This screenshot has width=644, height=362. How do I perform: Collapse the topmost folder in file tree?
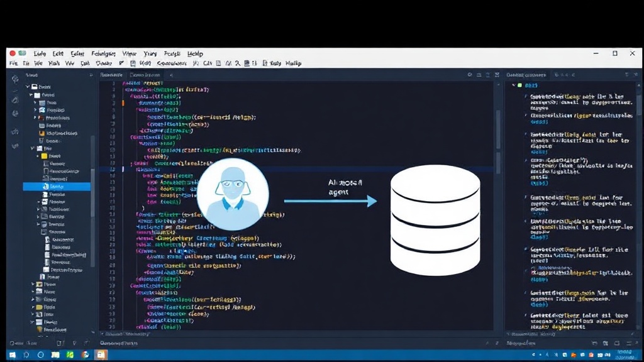click(28, 87)
